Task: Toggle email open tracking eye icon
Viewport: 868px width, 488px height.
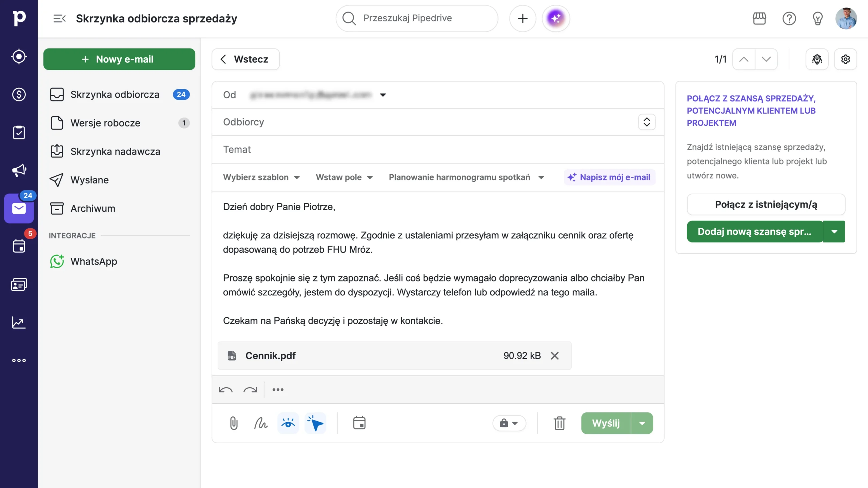Action: 288,423
